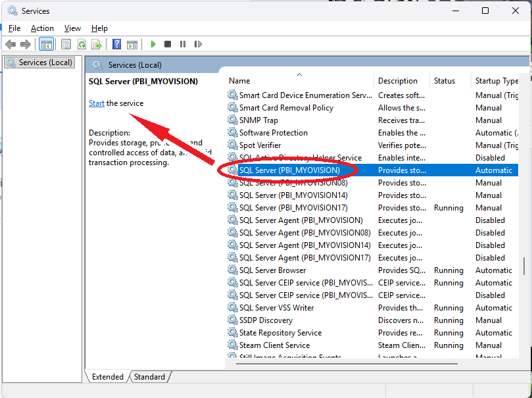Click gear icon beside SQL Server Browser
Screen dimensions: 532x398
pos(232,270)
